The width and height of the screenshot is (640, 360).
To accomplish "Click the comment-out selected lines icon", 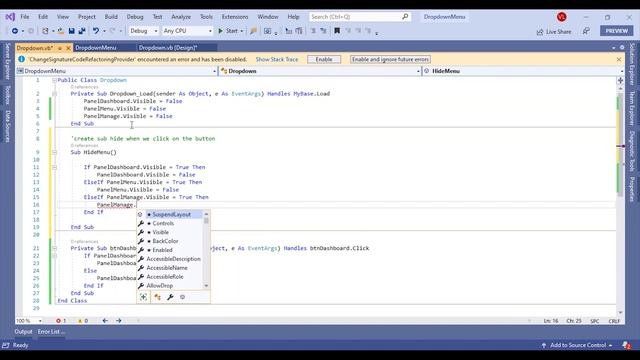I will 313,31.
